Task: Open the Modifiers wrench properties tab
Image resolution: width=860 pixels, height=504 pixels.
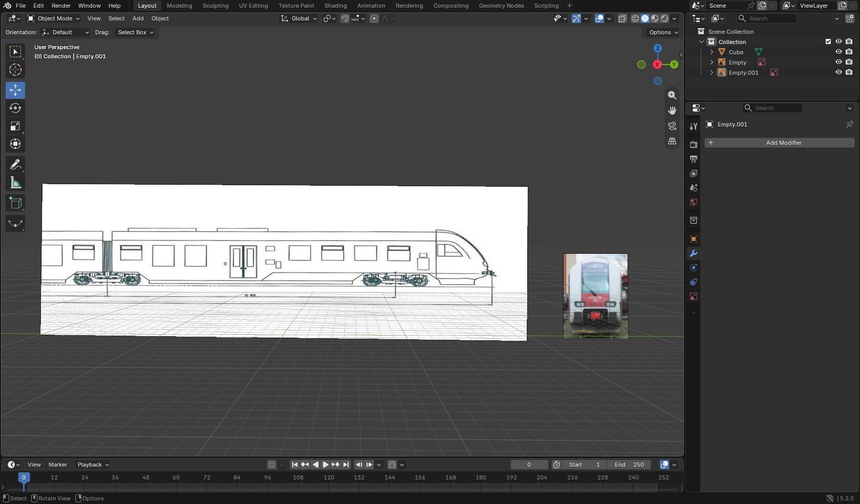Action: pyautogui.click(x=694, y=253)
